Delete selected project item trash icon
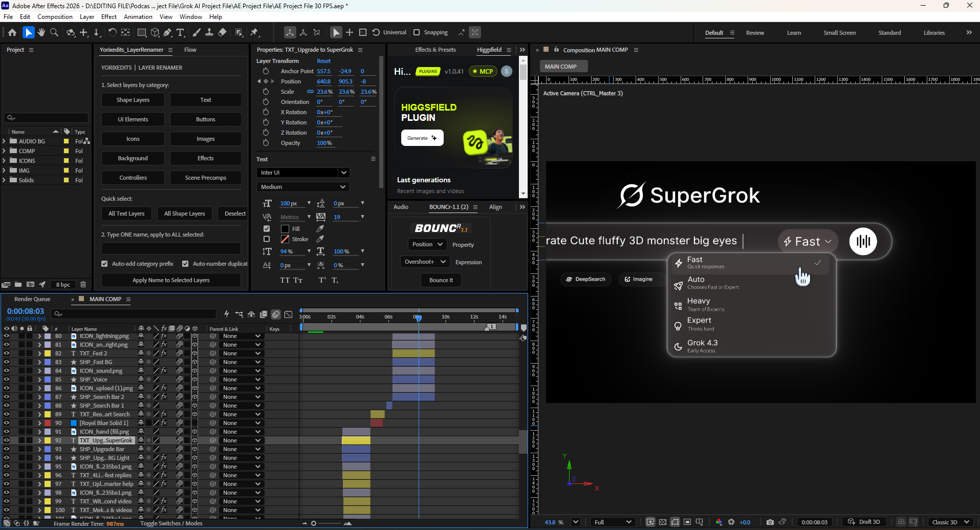 [x=83, y=284]
